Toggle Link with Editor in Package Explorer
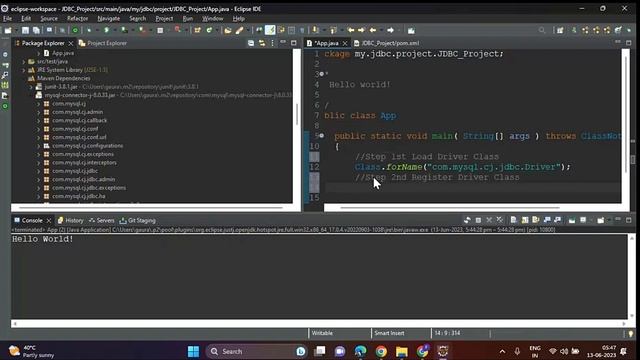This screenshot has width=640, height=360. point(262,43)
